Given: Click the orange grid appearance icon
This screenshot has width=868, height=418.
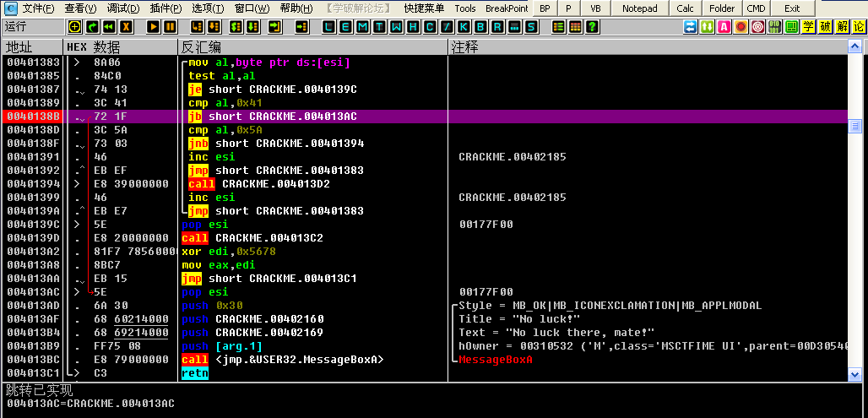Looking at the screenshot, I should 576,26.
